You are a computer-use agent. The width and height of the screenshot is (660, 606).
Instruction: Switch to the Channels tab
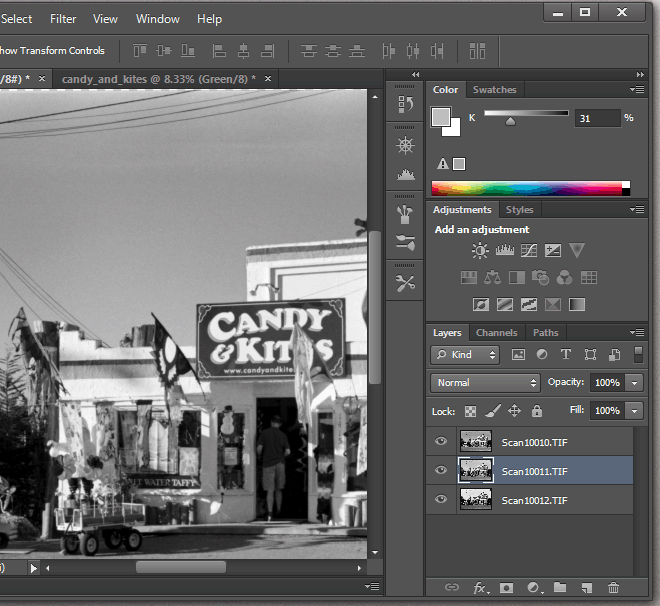(497, 332)
